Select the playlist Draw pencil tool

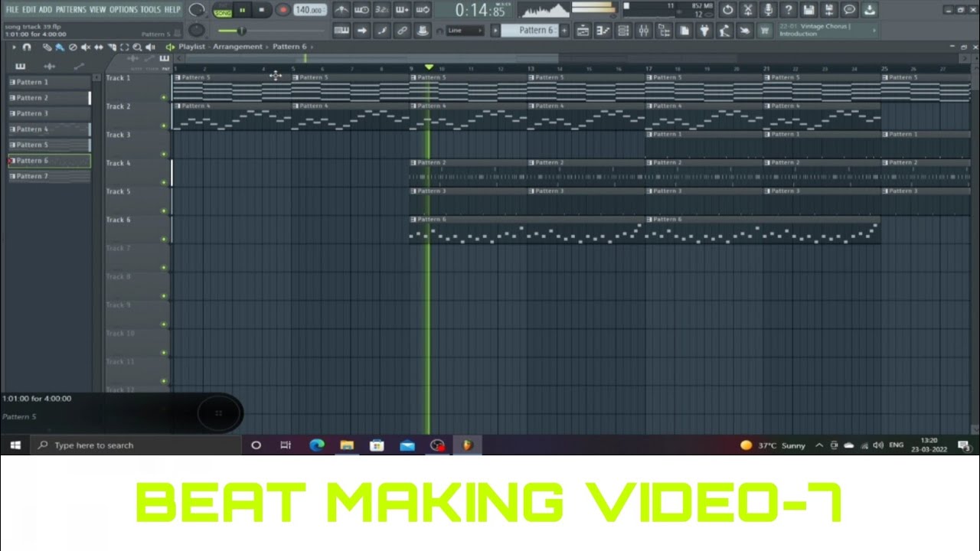pos(47,47)
